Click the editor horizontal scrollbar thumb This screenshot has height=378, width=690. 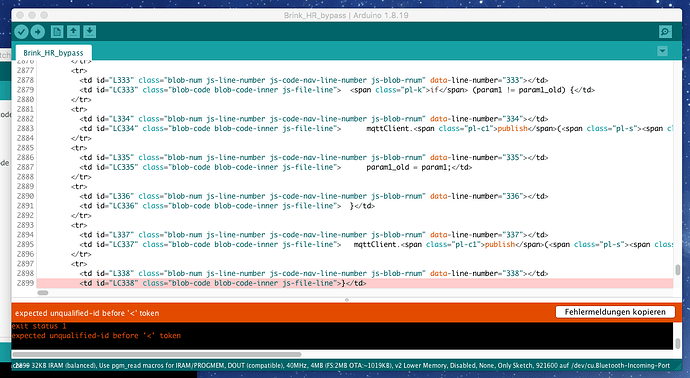[x=43, y=293]
